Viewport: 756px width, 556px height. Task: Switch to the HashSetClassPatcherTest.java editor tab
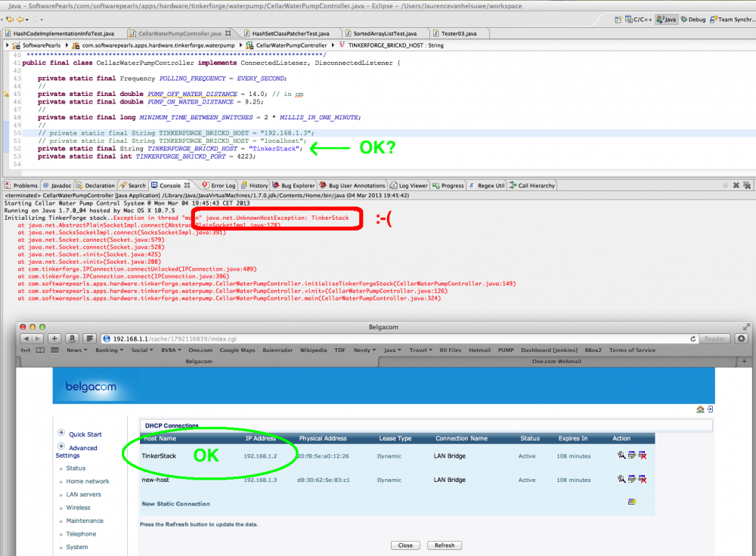point(290,34)
